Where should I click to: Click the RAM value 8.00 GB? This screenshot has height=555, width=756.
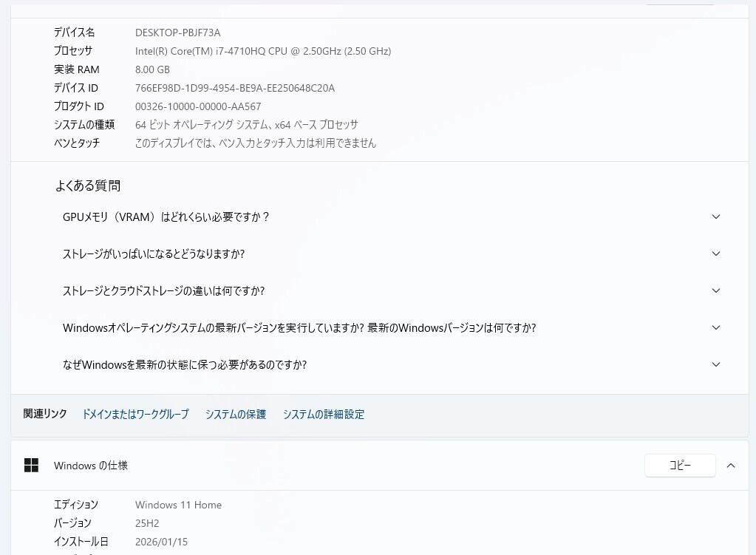click(152, 69)
